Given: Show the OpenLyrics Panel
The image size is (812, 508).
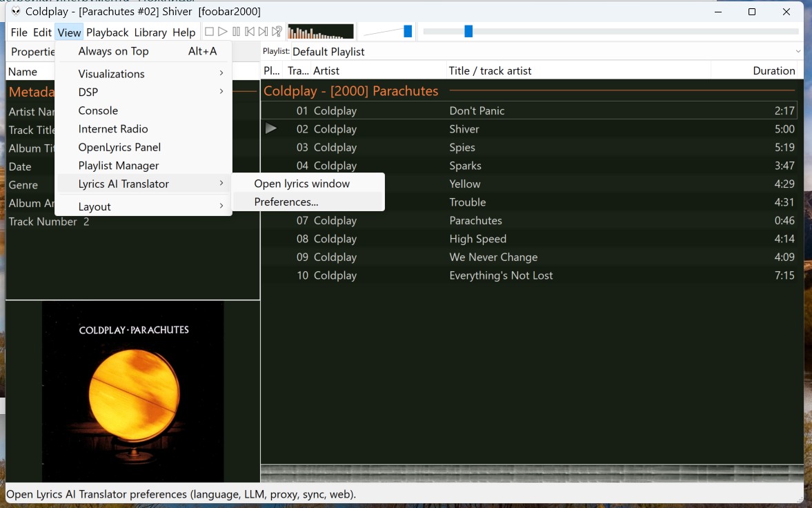Looking at the screenshot, I should tap(143, 147).
